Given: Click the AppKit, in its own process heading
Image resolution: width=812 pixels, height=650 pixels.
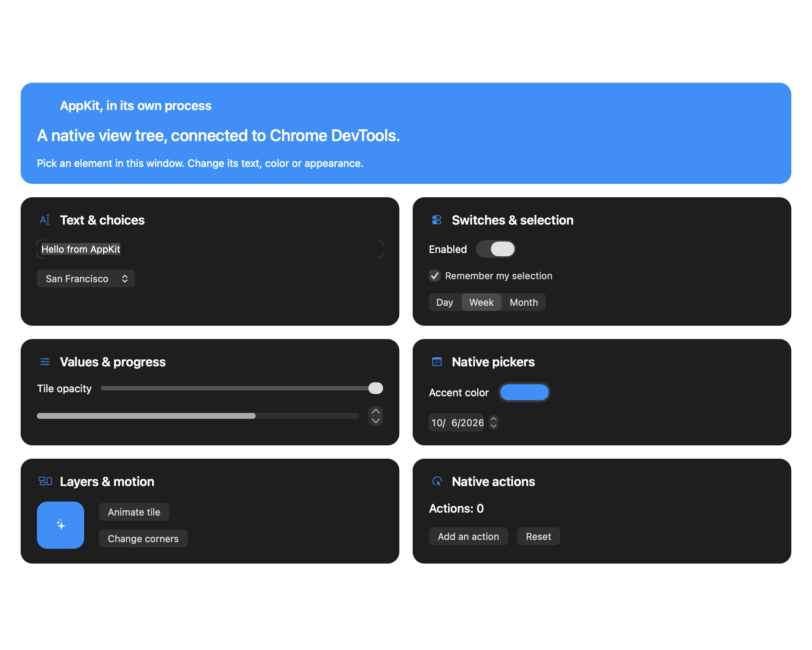Looking at the screenshot, I should 135,106.
